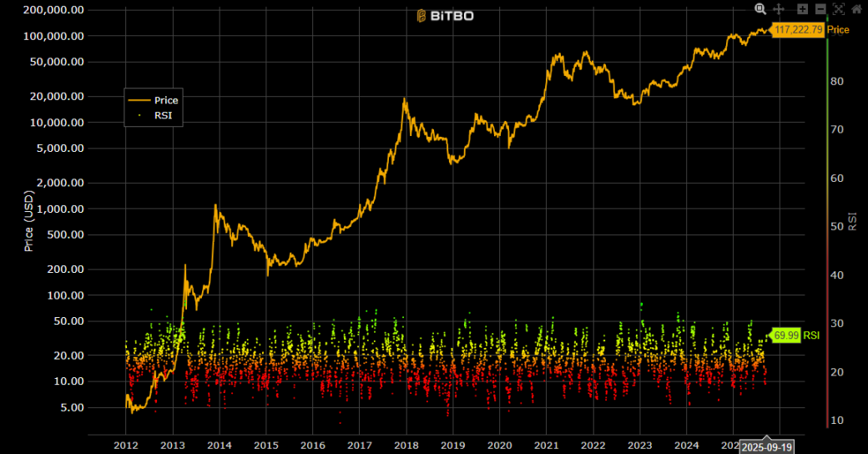
Task: Click the green 69.99 RSI value tag
Action: click(x=786, y=335)
